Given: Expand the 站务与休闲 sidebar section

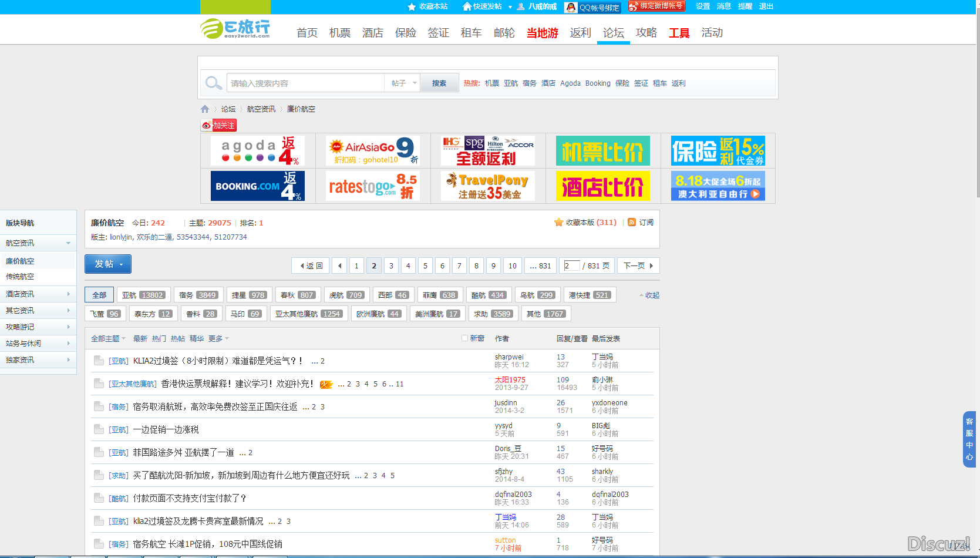Looking at the screenshot, I should point(38,343).
